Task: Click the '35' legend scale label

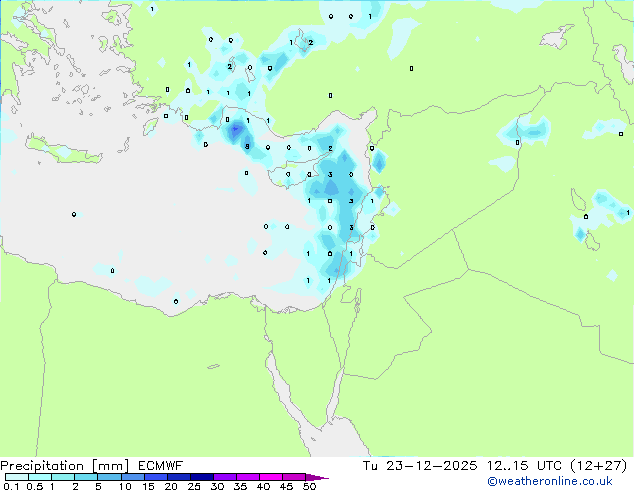Action: point(240,486)
